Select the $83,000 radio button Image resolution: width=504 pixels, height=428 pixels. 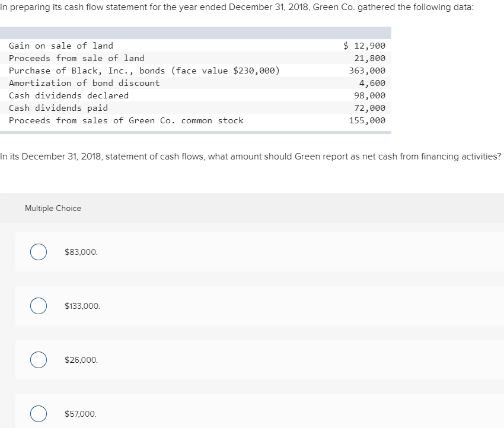(38, 252)
